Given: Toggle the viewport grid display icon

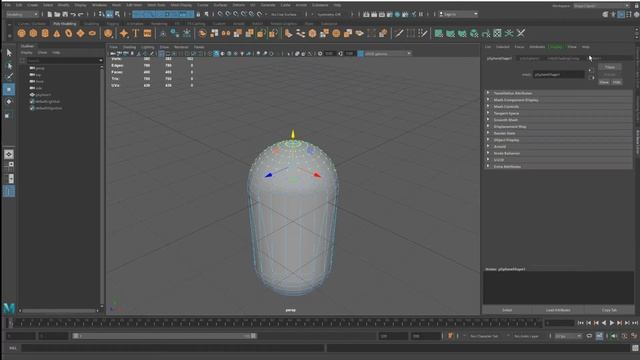Looking at the screenshot, I should (161, 53).
